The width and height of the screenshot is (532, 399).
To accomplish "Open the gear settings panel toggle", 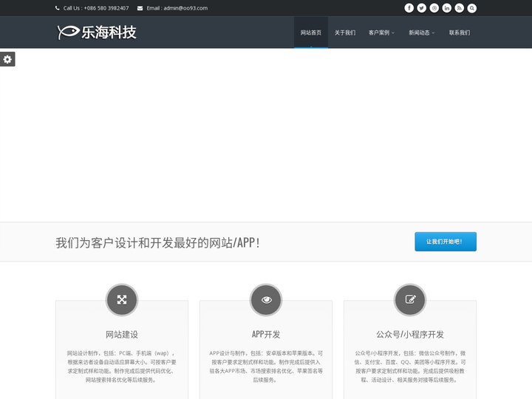I will click(x=7, y=59).
